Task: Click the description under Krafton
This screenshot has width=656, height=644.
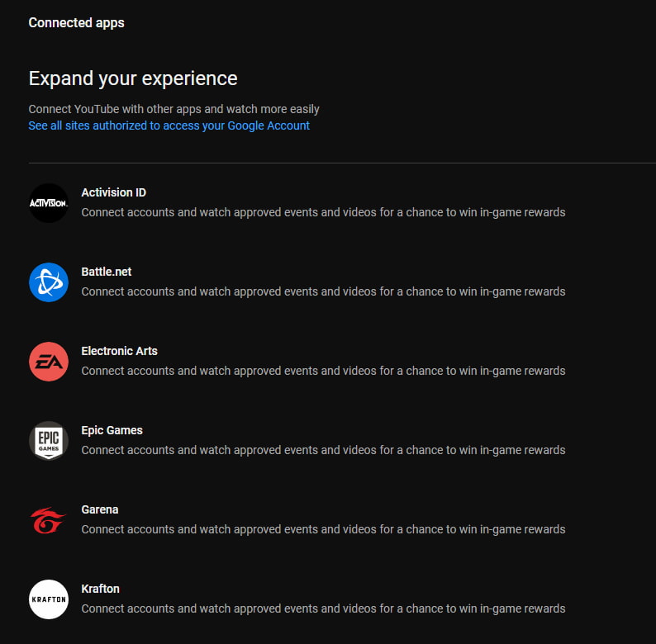Action: pos(323,608)
